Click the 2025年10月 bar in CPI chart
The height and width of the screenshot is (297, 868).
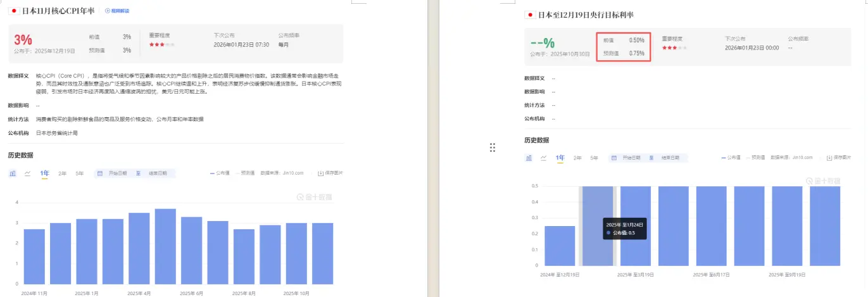(296, 253)
